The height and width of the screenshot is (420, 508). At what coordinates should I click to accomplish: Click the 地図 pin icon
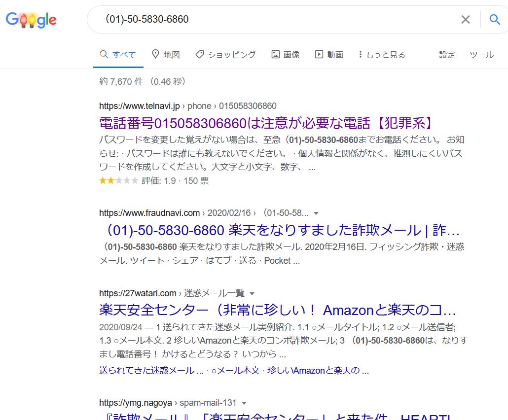pos(155,54)
